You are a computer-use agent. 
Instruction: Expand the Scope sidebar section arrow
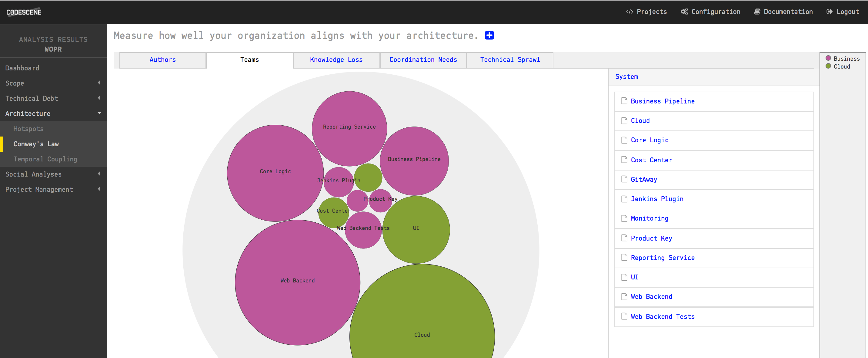[99, 83]
